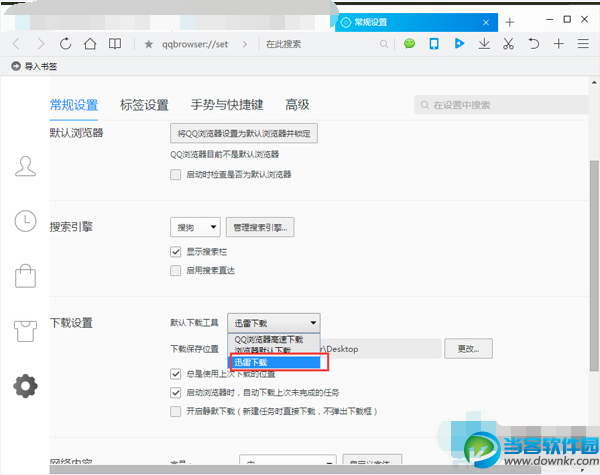Open the skin T-shirt sidebar icon
The width and height of the screenshot is (600, 475).
point(25,331)
